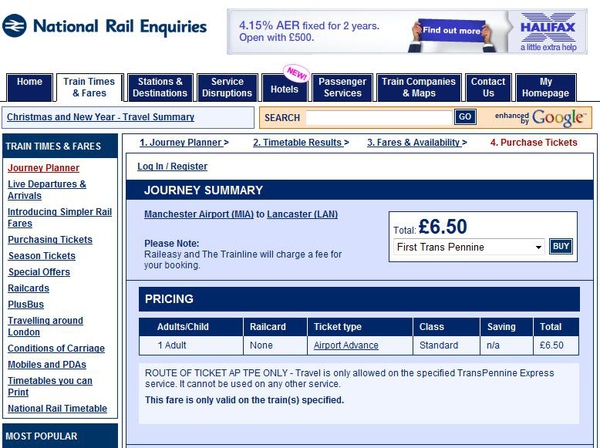Image resolution: width=600 pixels, height=448 pixels.
Task: Click the 'This fare is only valid' notice
Action: pyautogui.click(x=244, y=400)
